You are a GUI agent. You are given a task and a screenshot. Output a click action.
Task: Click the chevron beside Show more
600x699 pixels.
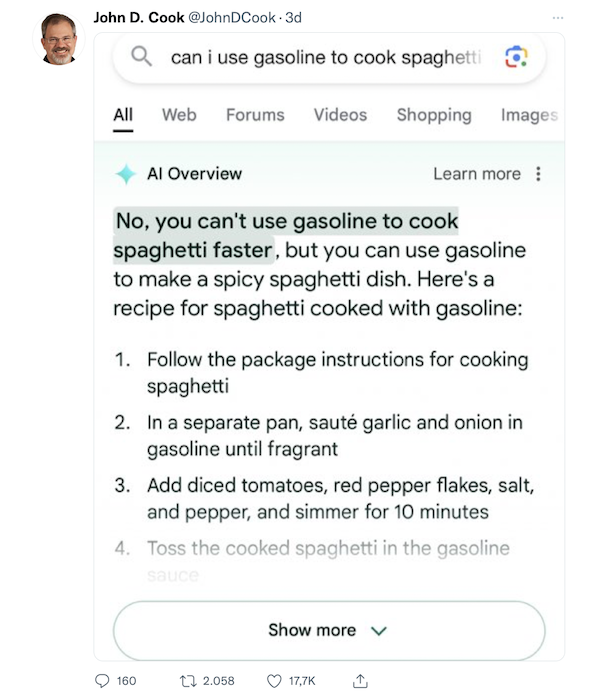pyautogui.click(x=379, y=630)
